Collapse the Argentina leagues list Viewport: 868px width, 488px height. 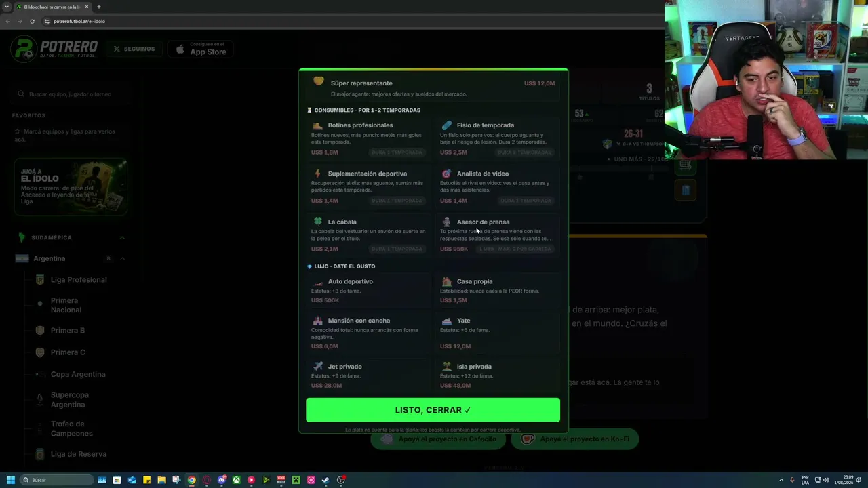coord(122,258)
